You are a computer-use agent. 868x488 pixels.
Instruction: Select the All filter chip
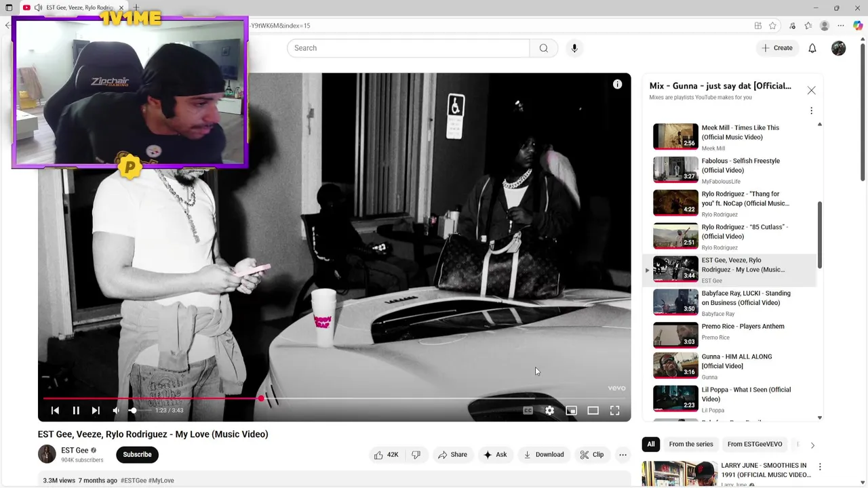pos(650,445)
